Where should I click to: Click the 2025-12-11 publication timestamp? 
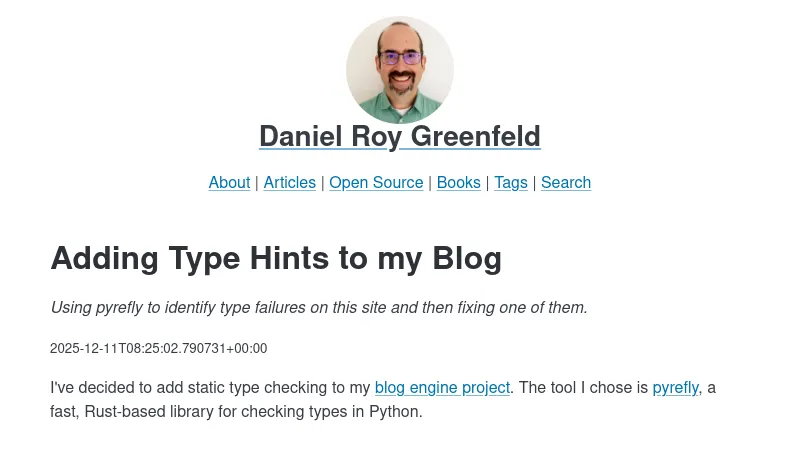pyautogui.click(x=158, y=348)
